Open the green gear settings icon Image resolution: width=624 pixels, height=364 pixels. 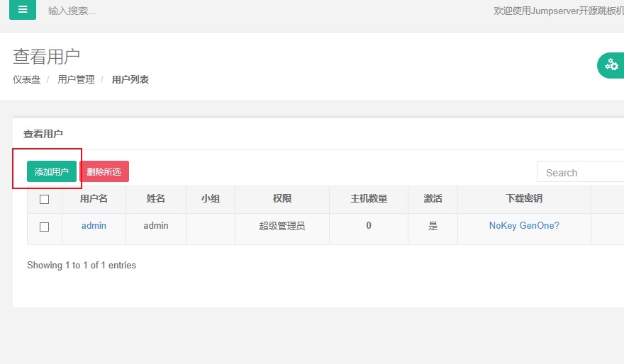611,65
